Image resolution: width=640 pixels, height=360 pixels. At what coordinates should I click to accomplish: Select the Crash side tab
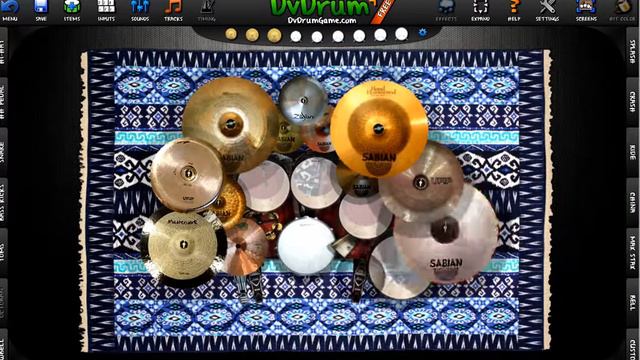click(633, 102)
